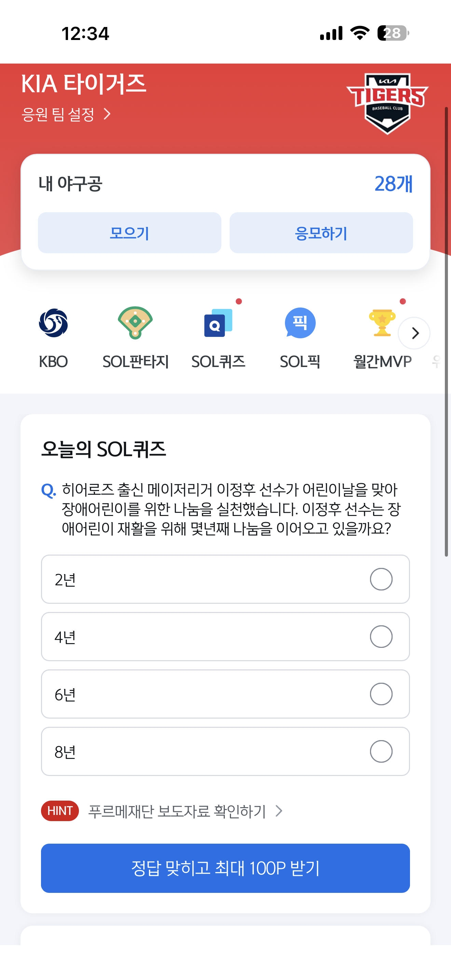Screen dimensions: 451x980
Task: Tap the KIA Tigers team logo
Action: tap(387, 104)
